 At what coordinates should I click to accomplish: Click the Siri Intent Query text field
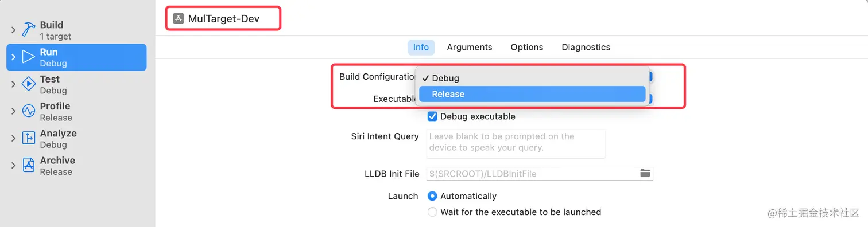[516, 143]
